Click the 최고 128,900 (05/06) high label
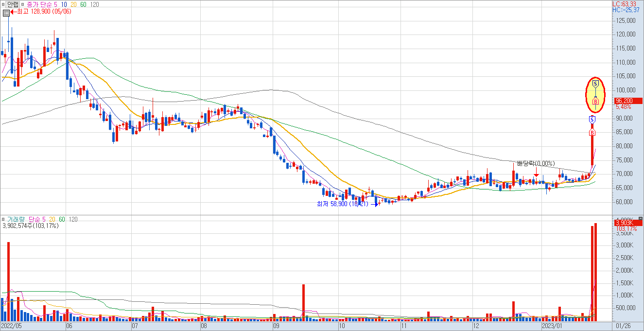Screen dimensions: 644x331 (44, 11)
